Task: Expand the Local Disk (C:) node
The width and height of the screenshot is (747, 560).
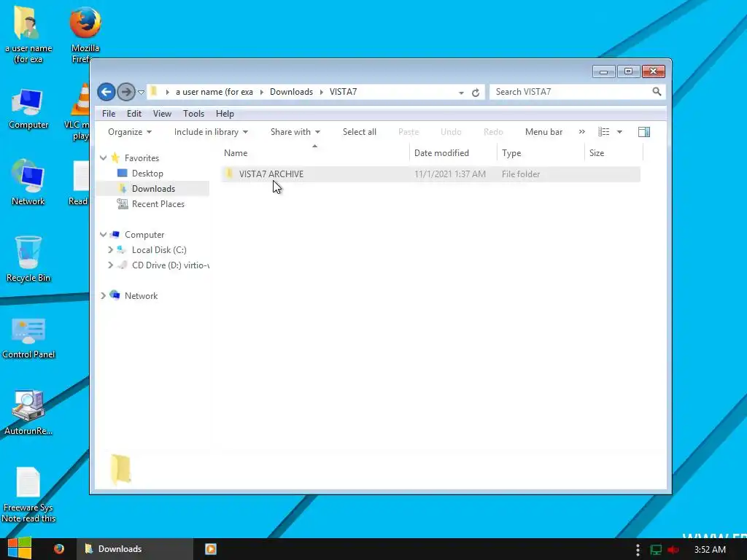Action: 111,249
